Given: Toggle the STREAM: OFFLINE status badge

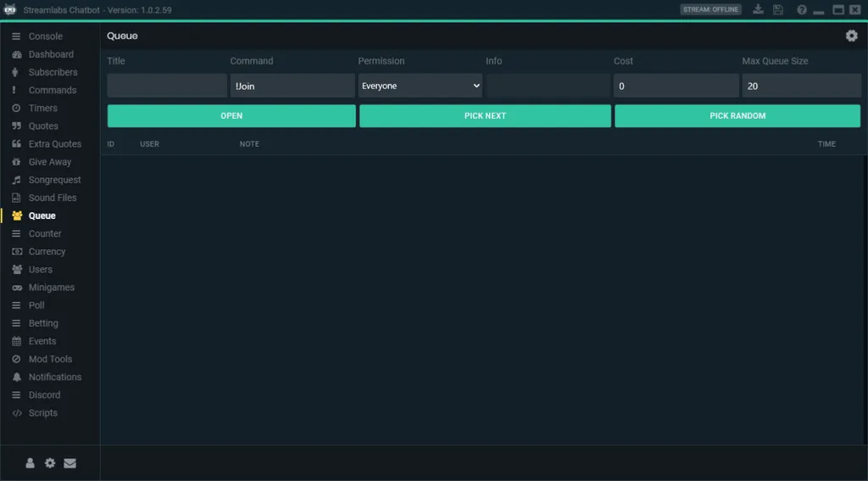Looking at the screenshot, I should pyautogui.click(x=711, y=9).
